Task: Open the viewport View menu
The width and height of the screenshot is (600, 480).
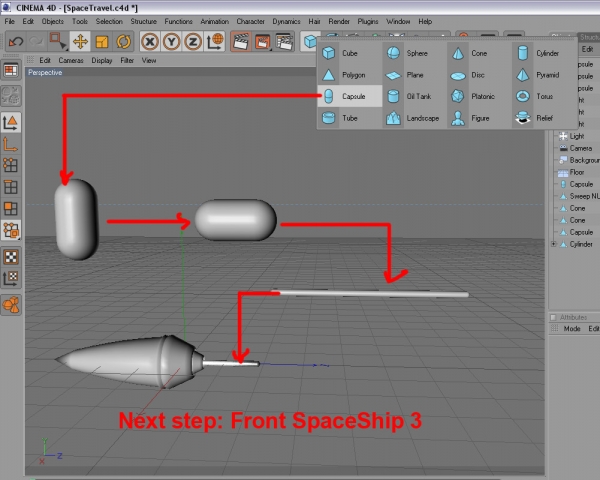Action: (x=149, y=60)
